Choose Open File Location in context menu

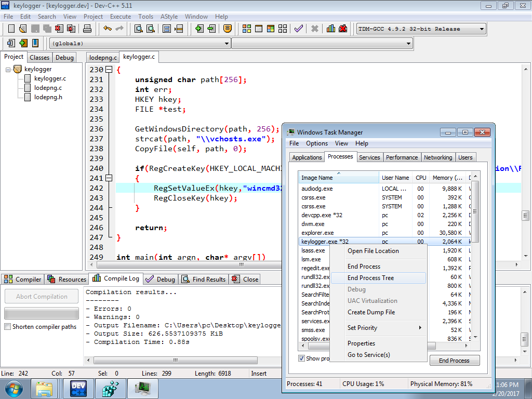click(x=378, y=251)
